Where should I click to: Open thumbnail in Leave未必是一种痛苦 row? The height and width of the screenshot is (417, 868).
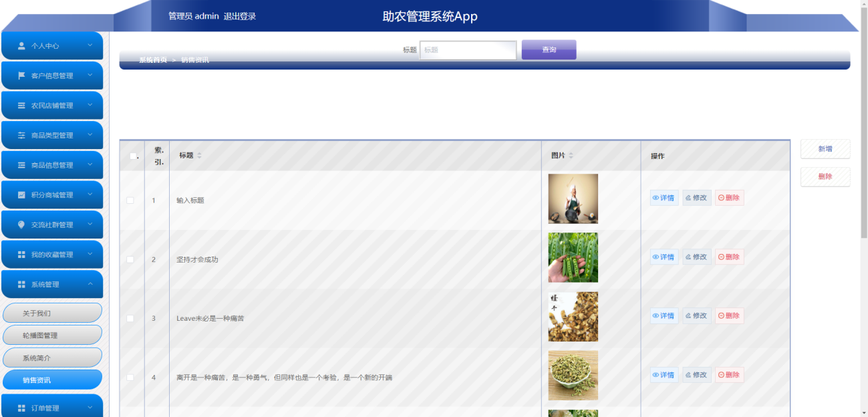coord(573,317)
